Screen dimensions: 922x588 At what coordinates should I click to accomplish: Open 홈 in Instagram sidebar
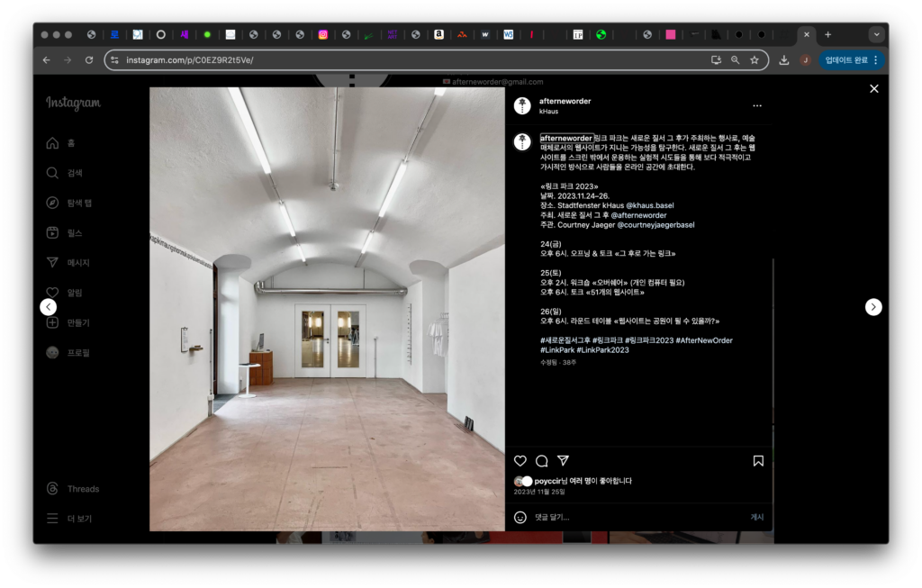63,143
